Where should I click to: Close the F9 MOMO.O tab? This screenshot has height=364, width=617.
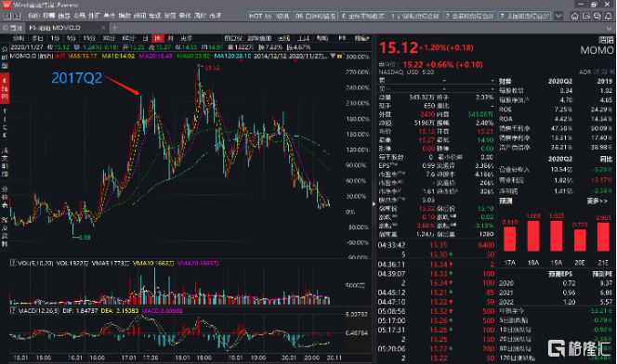click(103, 28)
